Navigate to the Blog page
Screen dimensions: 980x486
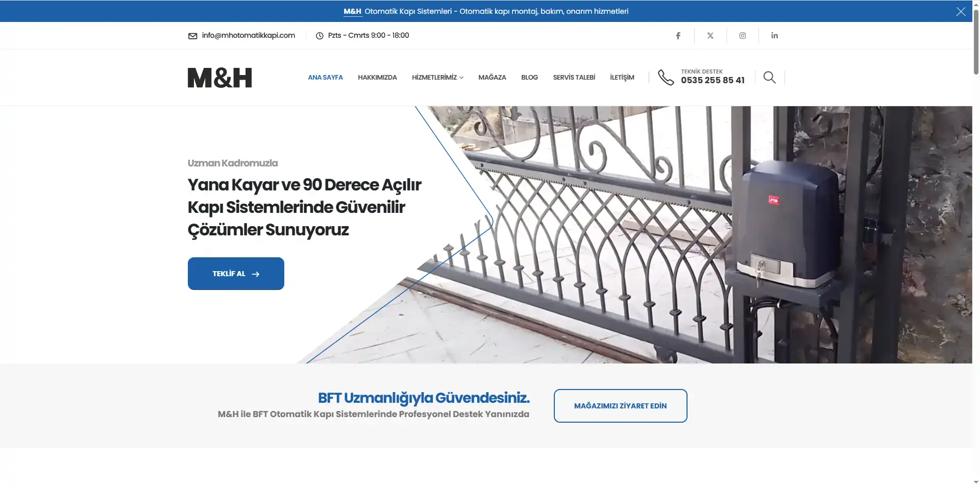(529, 78)
